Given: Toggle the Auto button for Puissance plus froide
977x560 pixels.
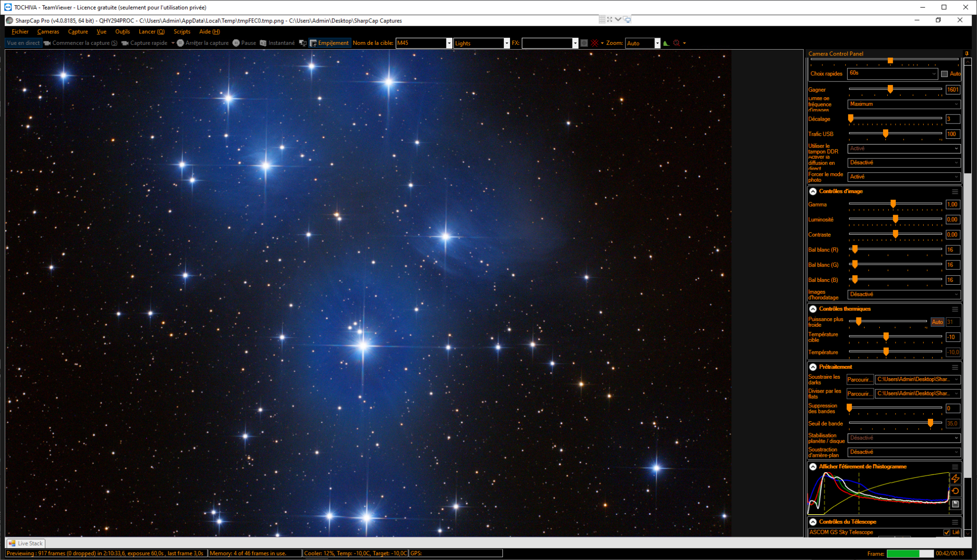Looking at the screenshot, I should (937, 322).
